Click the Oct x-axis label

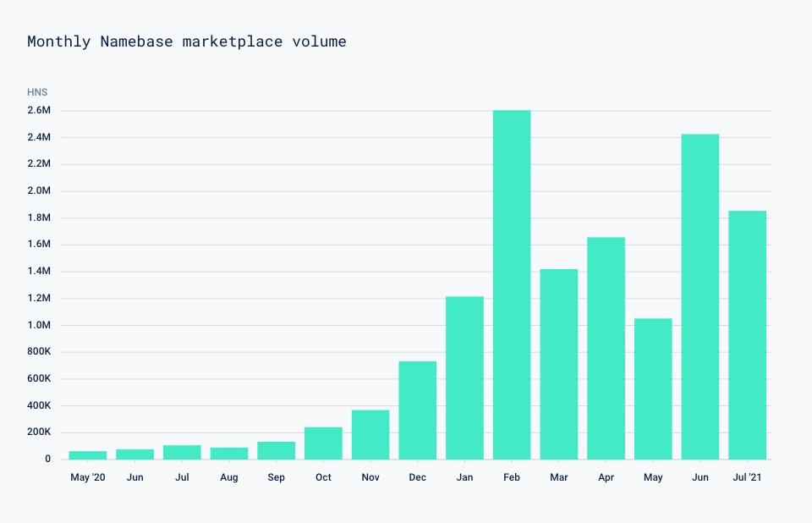(x=323, y=477)
